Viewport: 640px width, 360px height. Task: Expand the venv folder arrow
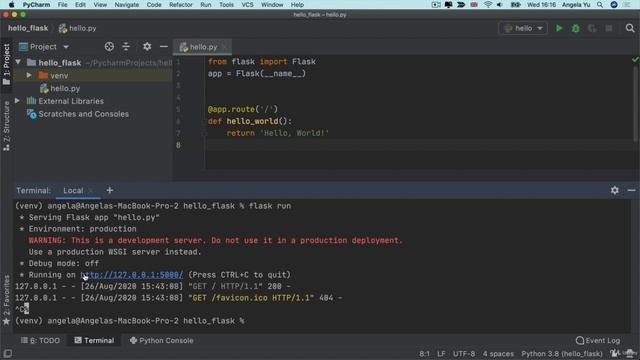(29, 76)
